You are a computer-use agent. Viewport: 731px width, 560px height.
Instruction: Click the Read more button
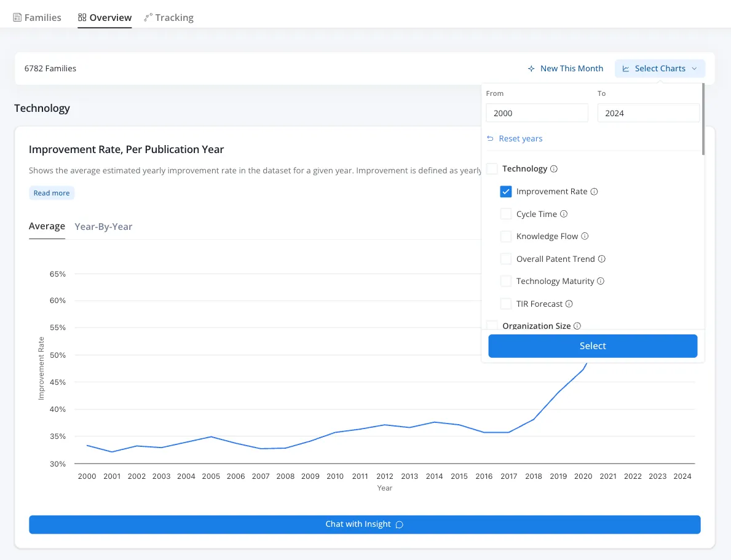[x=51, y=193]
